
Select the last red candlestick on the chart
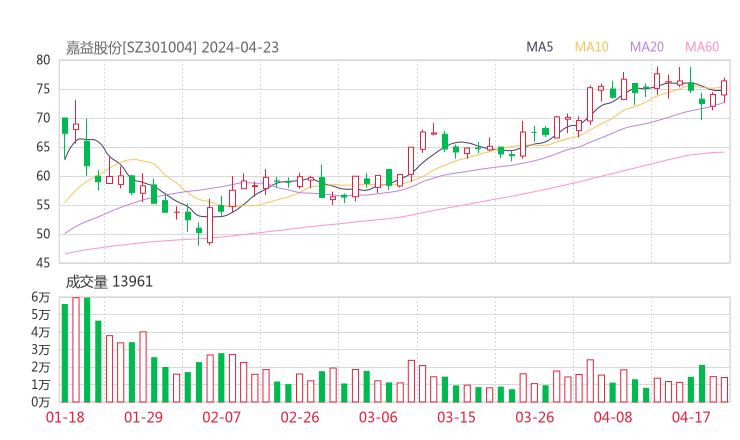pyautogui.click(x=724, y=88)
